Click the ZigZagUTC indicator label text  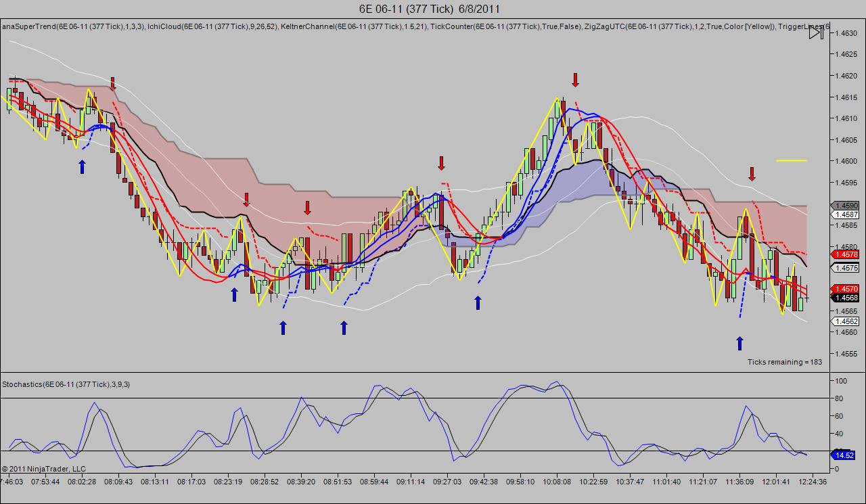pyautogui.click(x=679, y=26)
